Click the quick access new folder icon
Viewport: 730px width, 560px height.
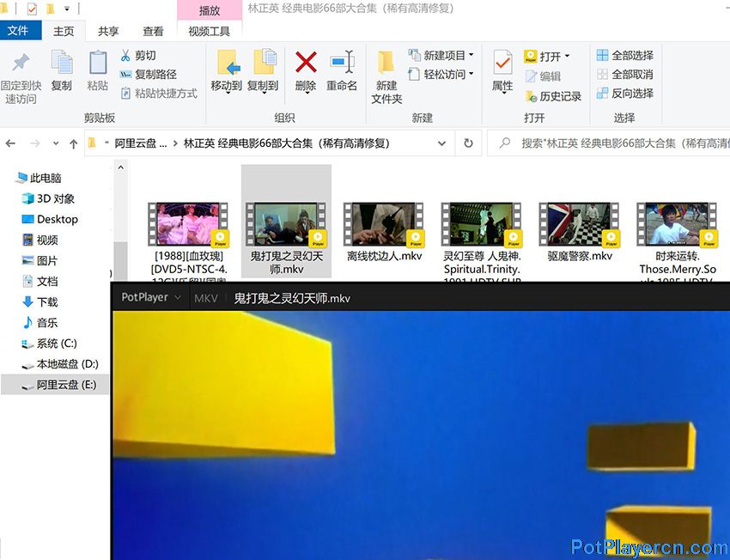point(51,9)
